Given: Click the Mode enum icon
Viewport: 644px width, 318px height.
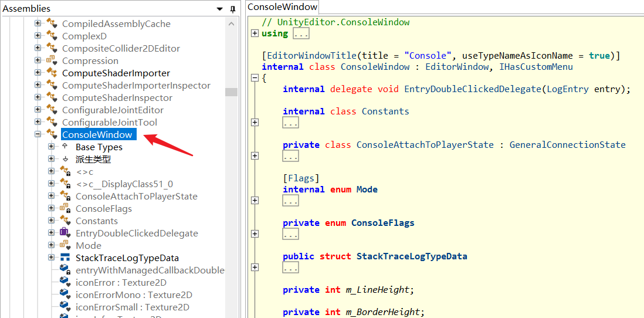Looking at the screenshot, I should tap(65, 245).
